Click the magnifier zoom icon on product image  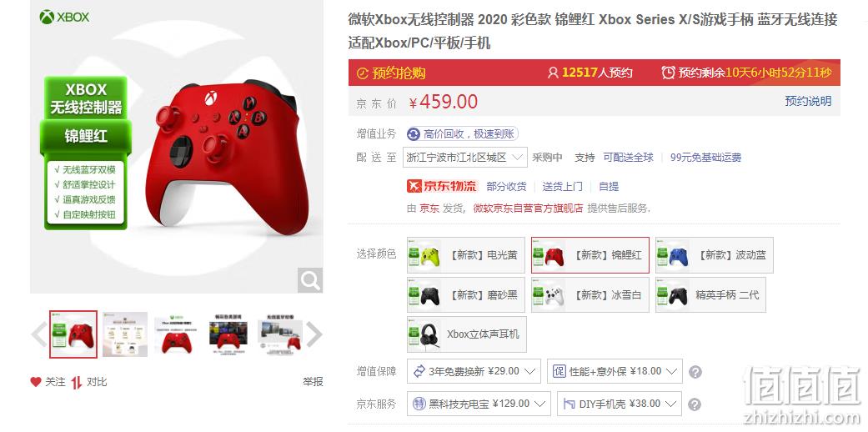click(x=310, y=280)
